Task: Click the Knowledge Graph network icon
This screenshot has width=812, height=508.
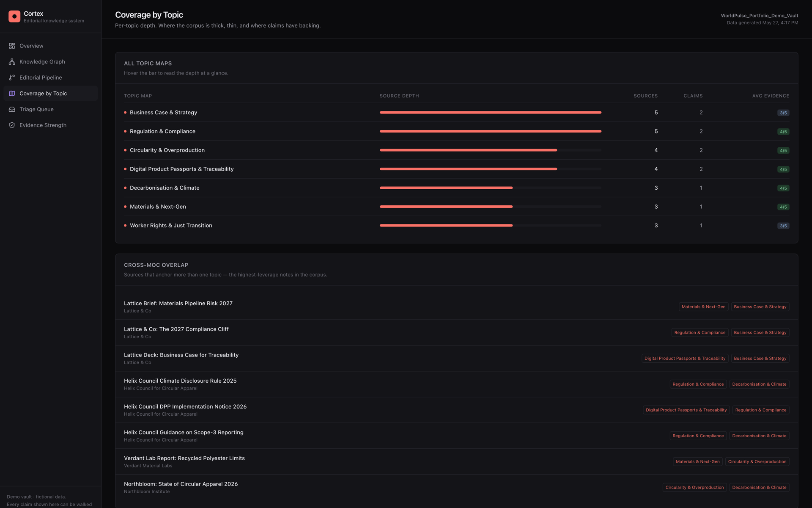Action: pos(12,62)
